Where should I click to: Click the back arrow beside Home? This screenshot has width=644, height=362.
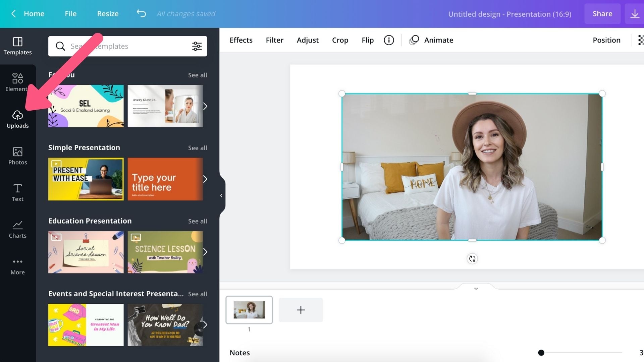(x=14, y=13)
